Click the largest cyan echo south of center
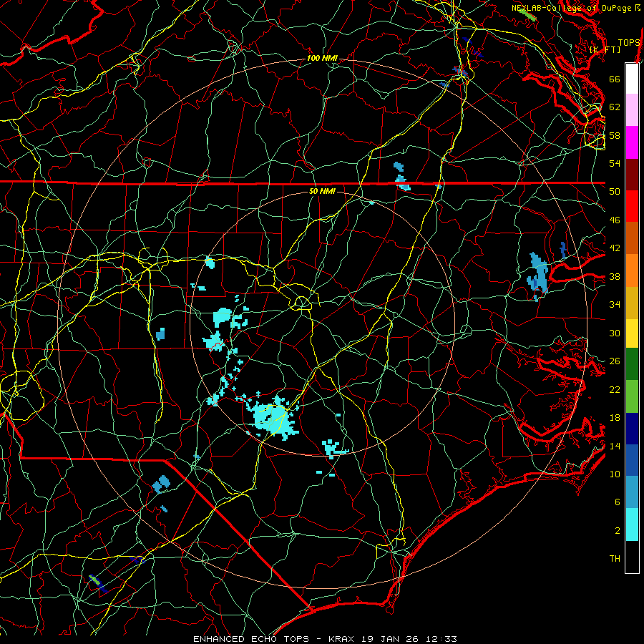This screenshot has width=644, height=644. [273, 417]
